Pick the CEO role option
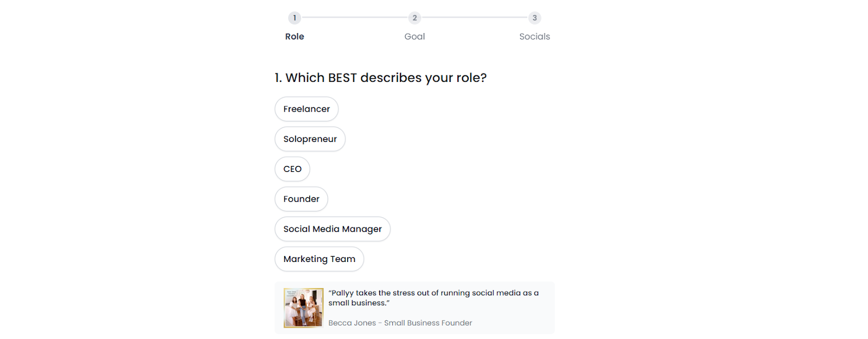This screenshot has width=868, height=339. pyautogui.click(x=292, y=169)
